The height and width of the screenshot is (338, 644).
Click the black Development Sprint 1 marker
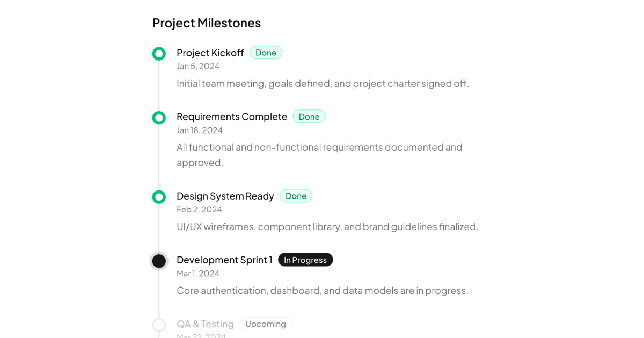[159, 261]
